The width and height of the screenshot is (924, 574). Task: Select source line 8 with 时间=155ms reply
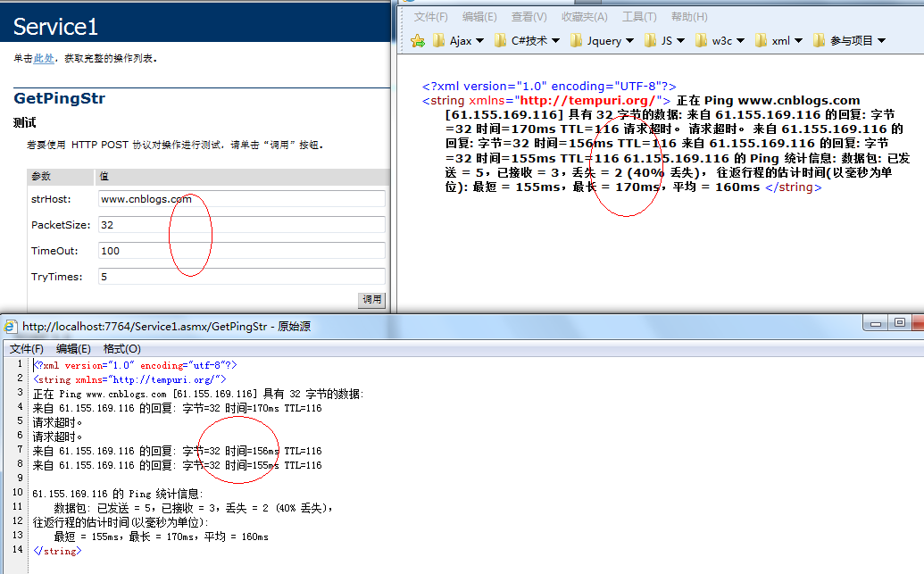(178, 466)
